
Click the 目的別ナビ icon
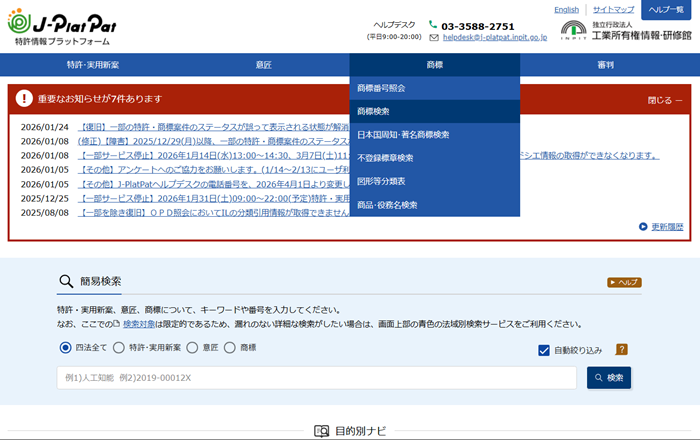pyautogui.click(x=321, y=431)
